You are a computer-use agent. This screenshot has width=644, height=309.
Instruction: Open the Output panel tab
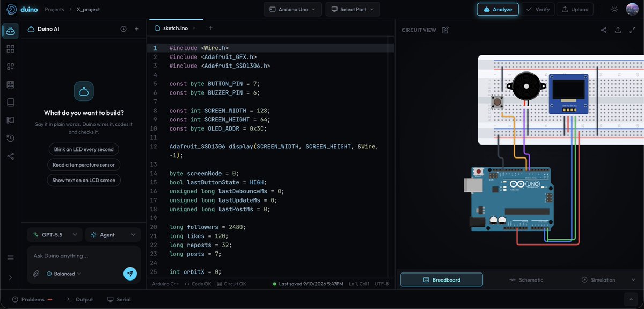click(79, 299)
